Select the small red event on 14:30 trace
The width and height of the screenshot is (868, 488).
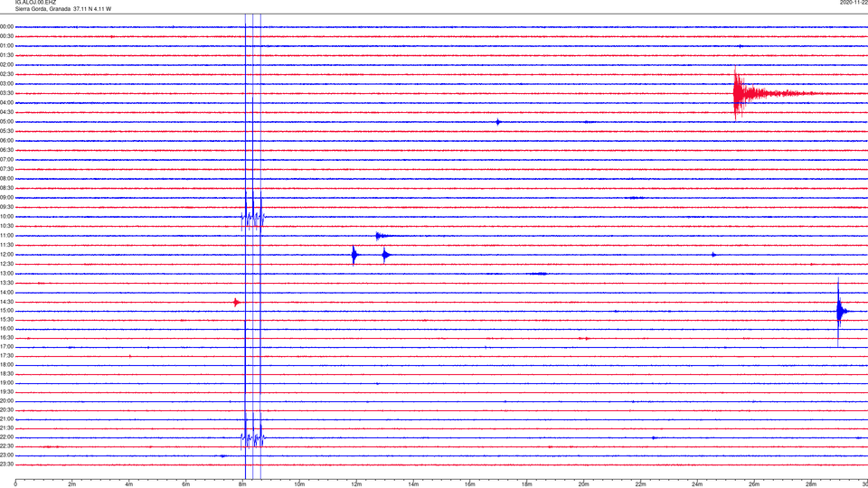[236, 302]
